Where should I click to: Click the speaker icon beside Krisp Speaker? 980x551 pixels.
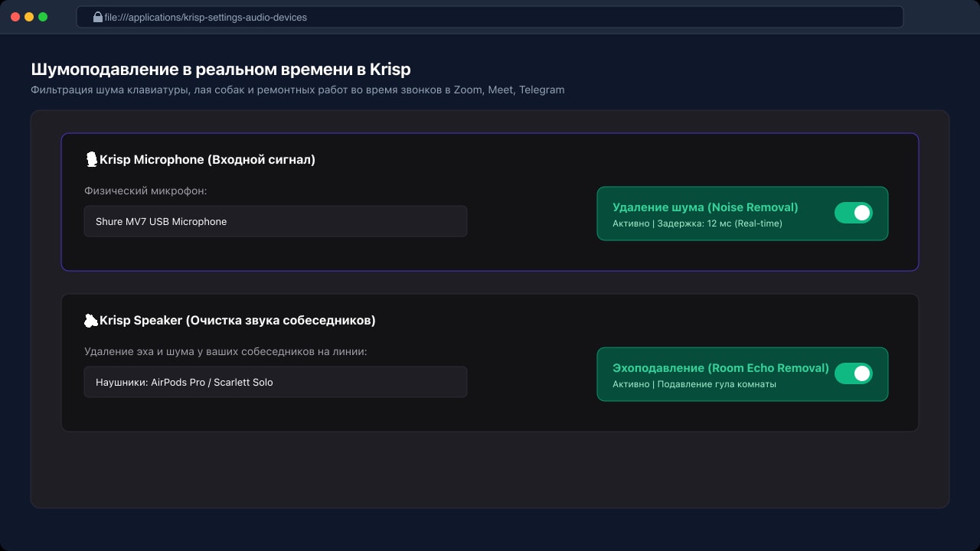[x=91, y=321]
